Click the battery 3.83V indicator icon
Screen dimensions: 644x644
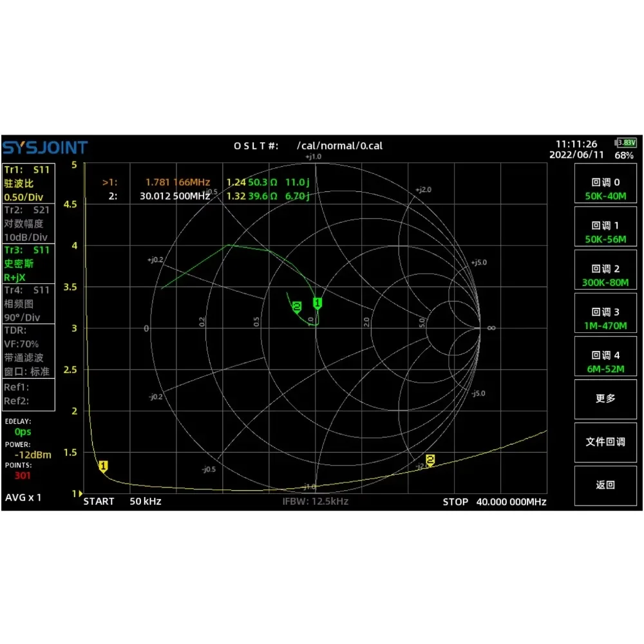(625, 142)
